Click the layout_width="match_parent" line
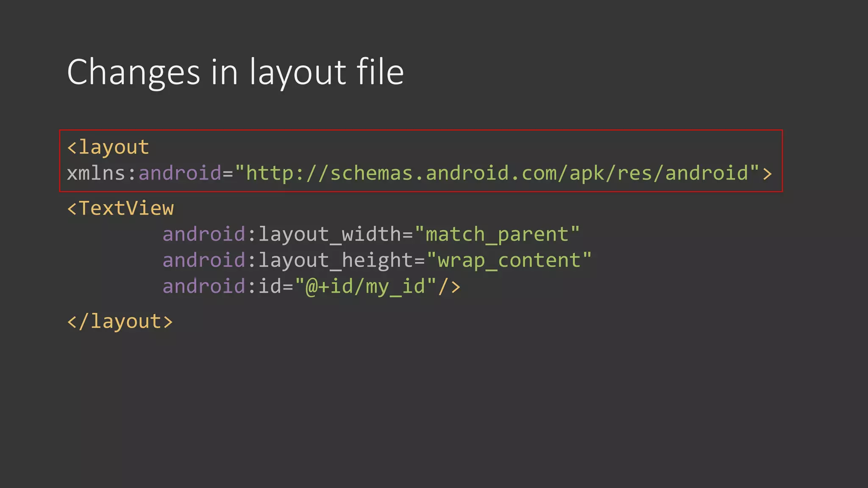Screen dimensions: 868x488 point(371,234)
